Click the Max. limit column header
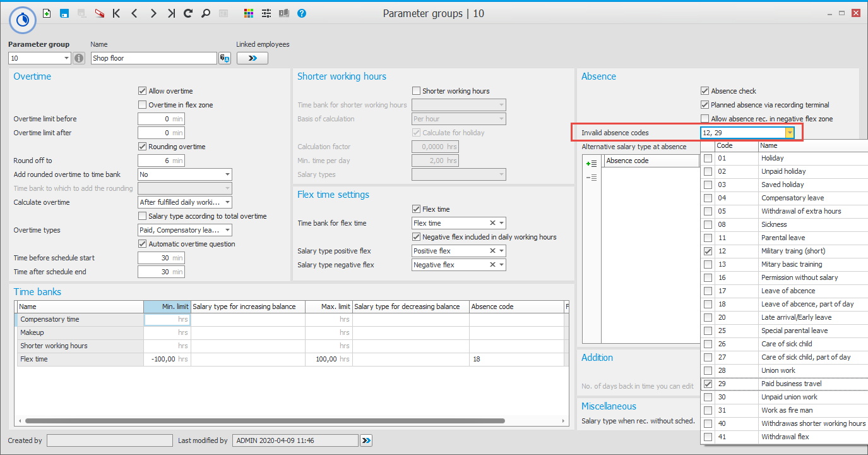 tap(328, 306)
